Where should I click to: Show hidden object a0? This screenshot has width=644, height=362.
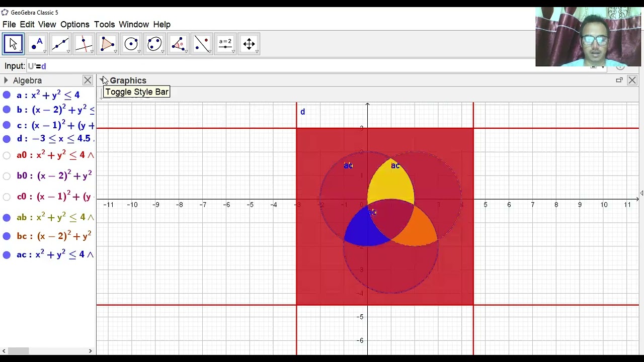click(7, 155)
